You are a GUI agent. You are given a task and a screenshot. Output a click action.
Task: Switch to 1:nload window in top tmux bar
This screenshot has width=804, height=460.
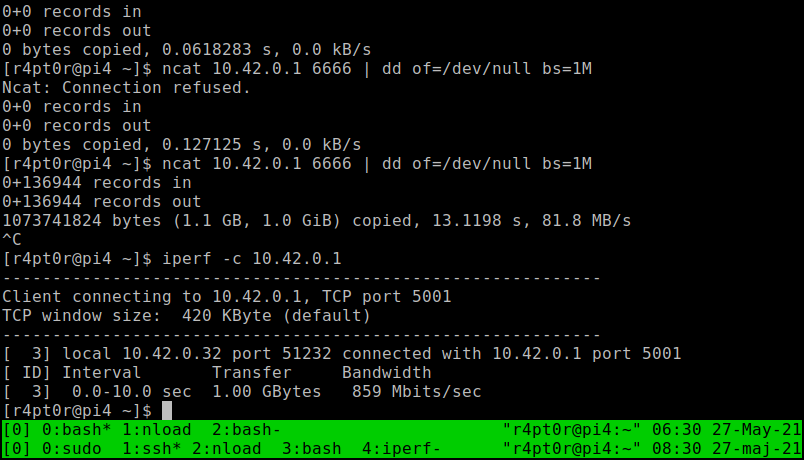coord(156,430)
